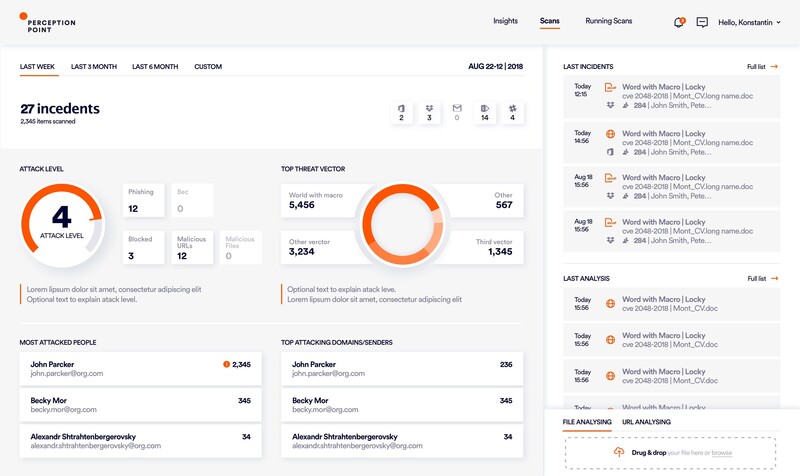Open the notifications bell icon
This screenshot has width=800, height=476.
(680, 22)
